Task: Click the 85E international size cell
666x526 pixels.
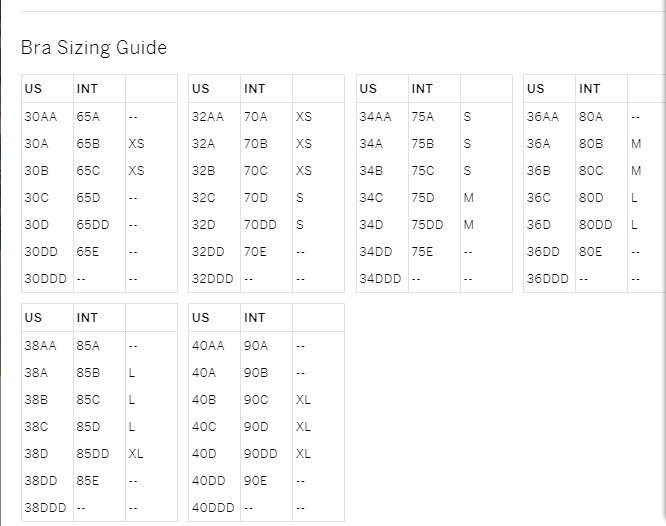Action: click(88, 480)
